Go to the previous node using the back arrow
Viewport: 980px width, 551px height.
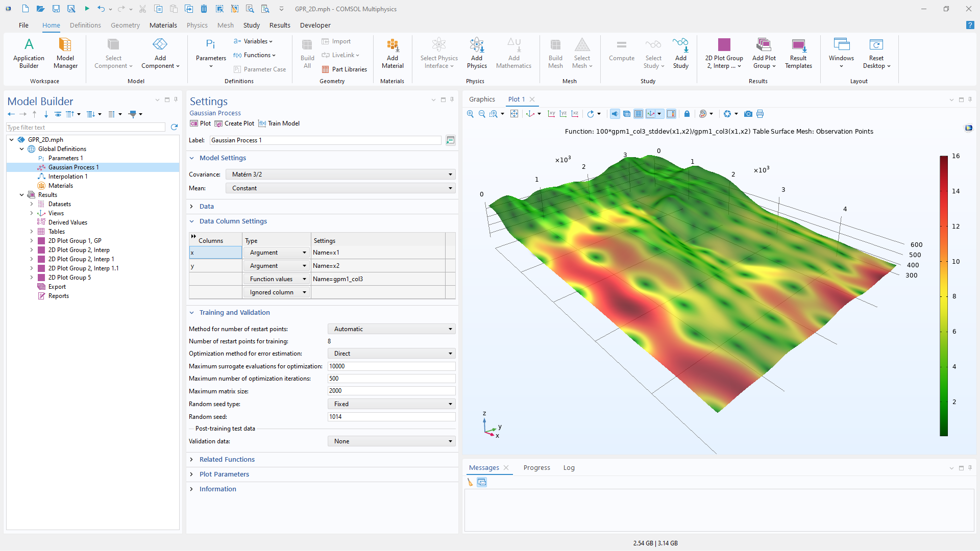pos(11,114)
